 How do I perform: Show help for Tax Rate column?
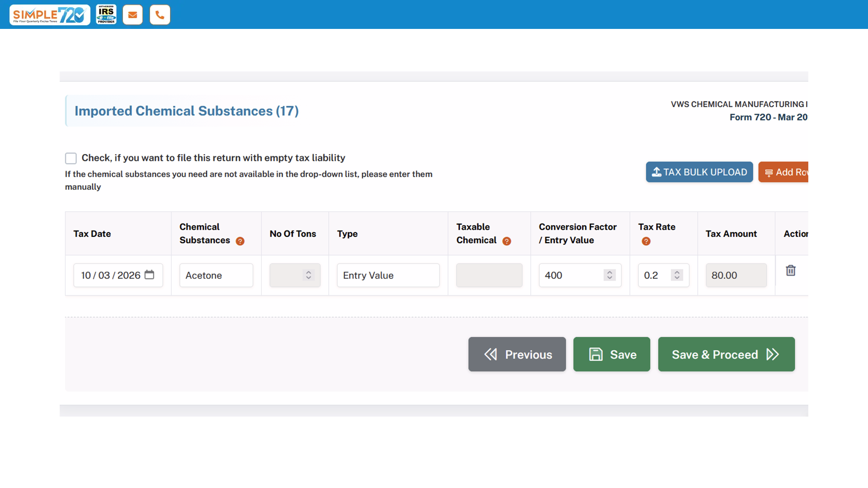click(646, 241)
